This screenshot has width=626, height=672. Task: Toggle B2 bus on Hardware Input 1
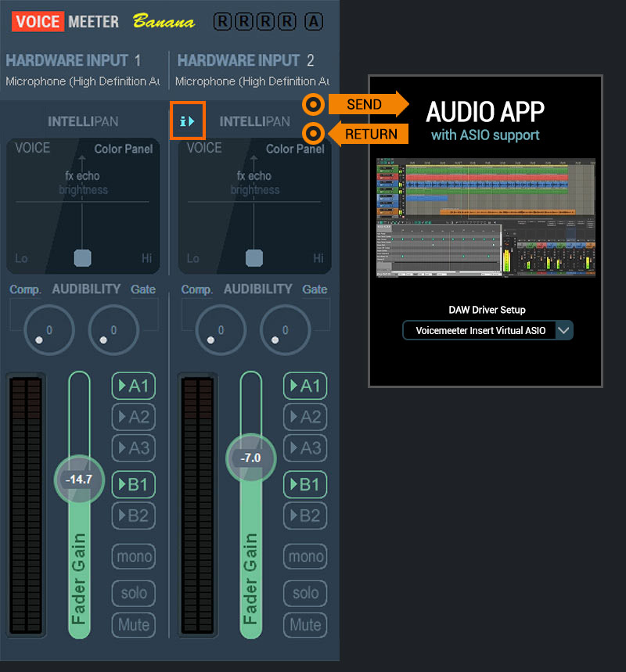(x=133, y=516)
